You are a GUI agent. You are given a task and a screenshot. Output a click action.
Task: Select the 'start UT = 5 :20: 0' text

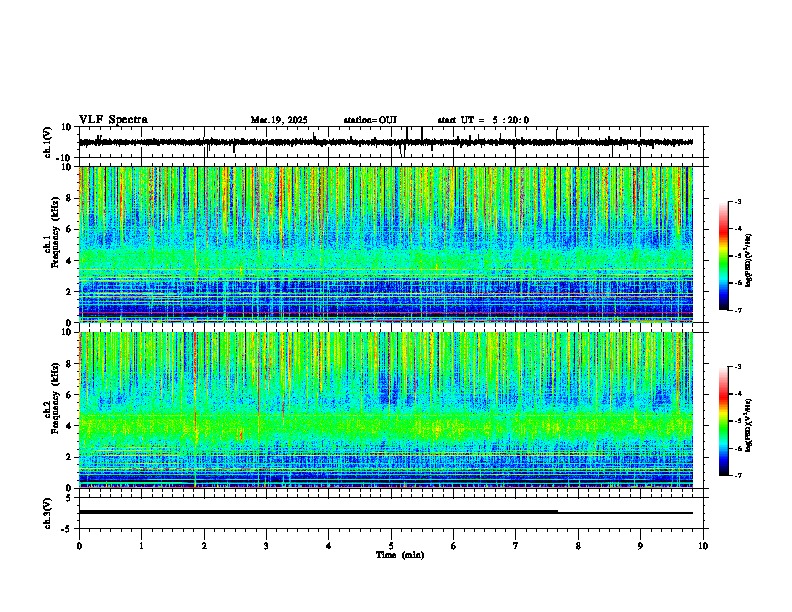[x=483, y=120]
